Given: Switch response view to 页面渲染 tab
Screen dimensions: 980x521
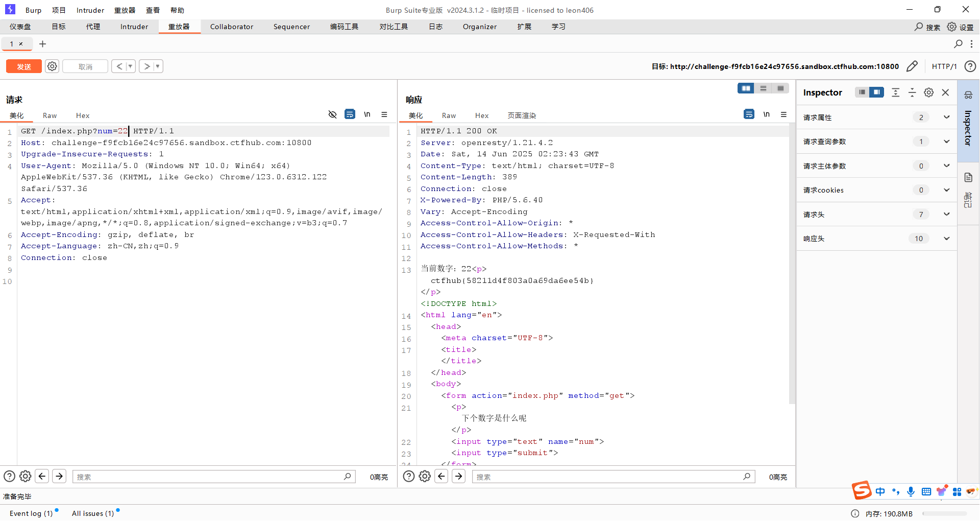Looking at the screenshot, I should (521, 116).
